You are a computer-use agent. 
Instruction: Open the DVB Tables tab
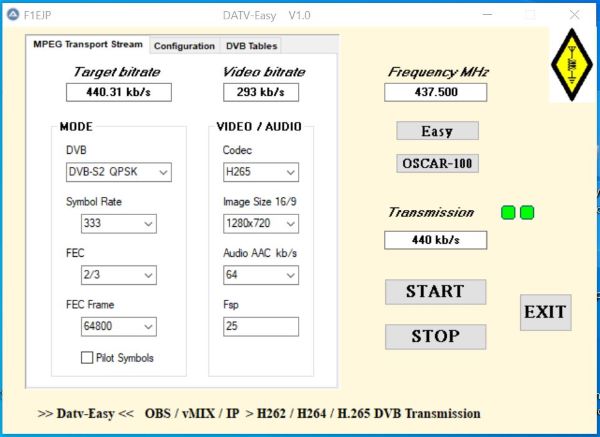click(251, 46)
